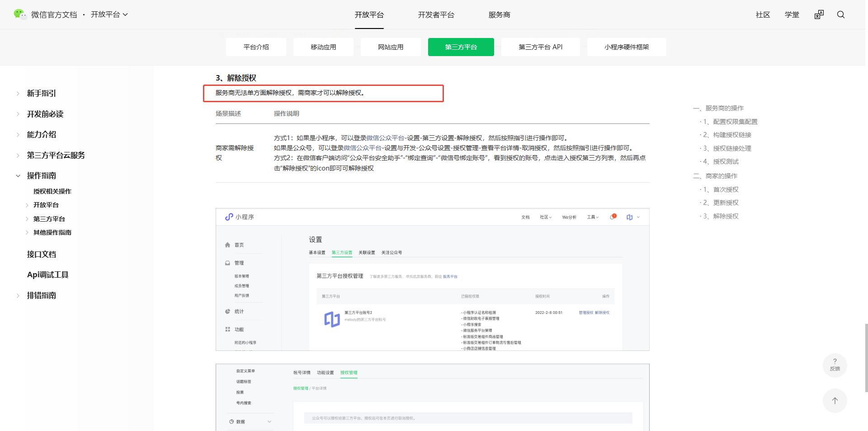Jump to 一、服务商的操作 in the outline
This screenshot has width=868, height=431.
[718, 108]
